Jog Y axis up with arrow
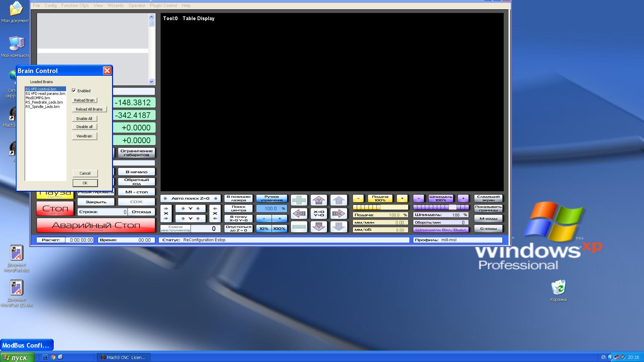Viewport: 644px width, 362px height. 319,200
